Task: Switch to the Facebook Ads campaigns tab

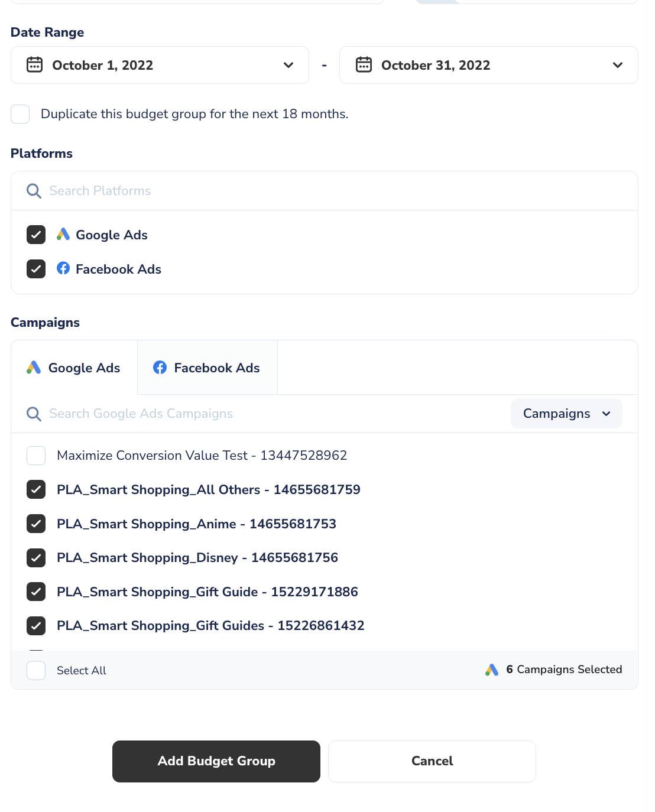Action: tap(207, 368)
